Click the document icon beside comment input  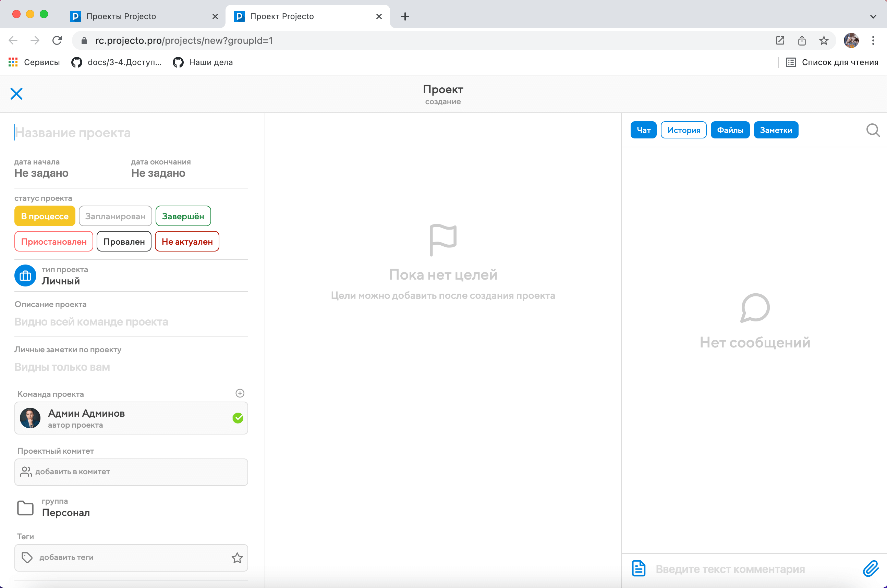(x=638, y=568)
